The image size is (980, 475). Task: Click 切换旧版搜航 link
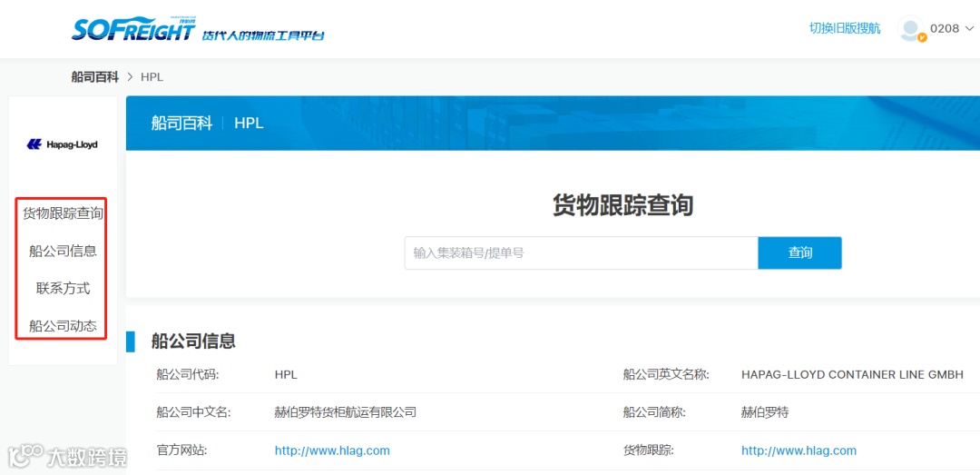(x=845, y=28)
